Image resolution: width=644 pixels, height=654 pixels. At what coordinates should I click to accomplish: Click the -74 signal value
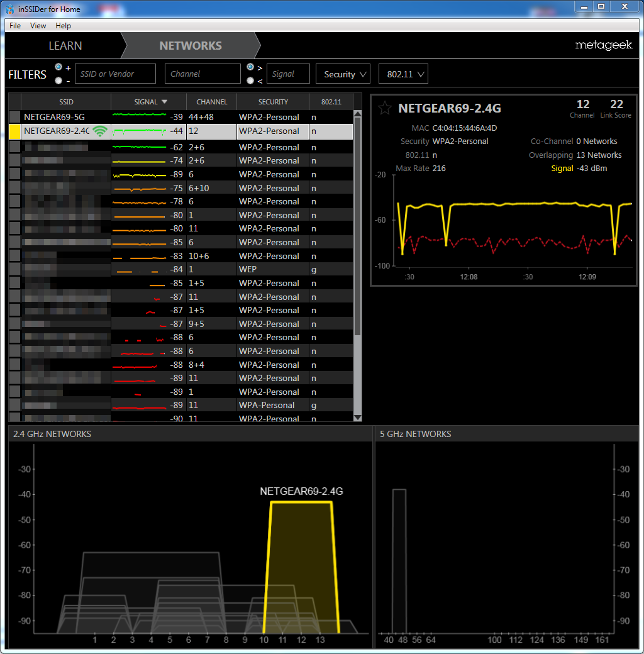coord(177,160)
